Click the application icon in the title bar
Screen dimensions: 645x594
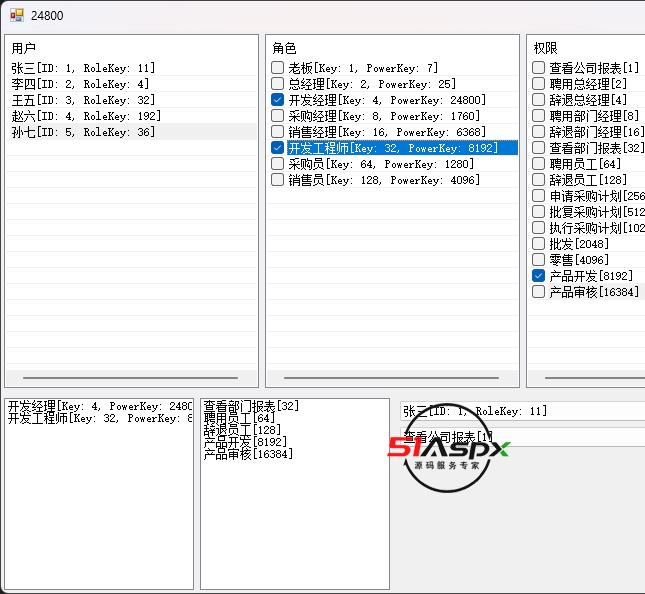click(17, 15)
